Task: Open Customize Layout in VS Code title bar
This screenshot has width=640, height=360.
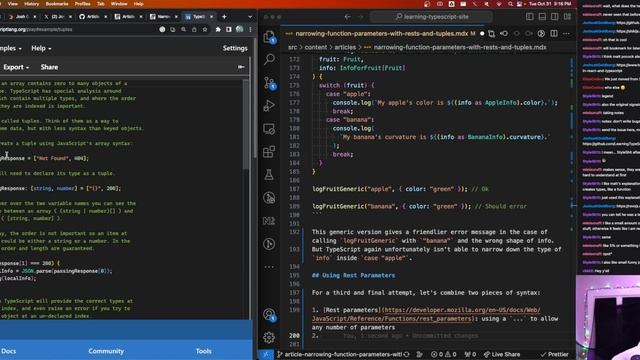Action: point(567,17)
